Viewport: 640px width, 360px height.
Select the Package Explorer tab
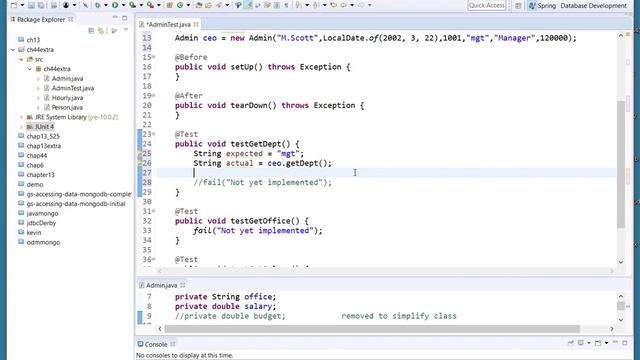point(41,19)
